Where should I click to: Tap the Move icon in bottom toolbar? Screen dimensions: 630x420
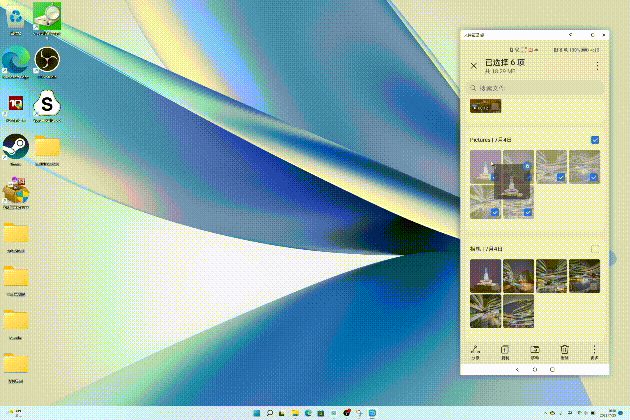pyautogui.click(x=535, y=349)
